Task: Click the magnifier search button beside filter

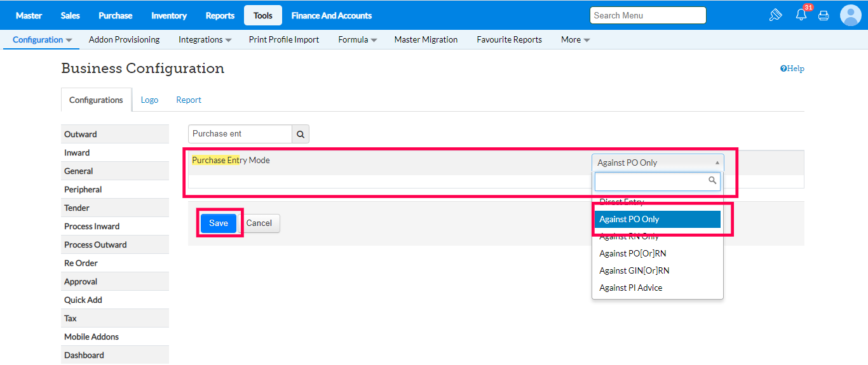Action: tap(301, 134)
